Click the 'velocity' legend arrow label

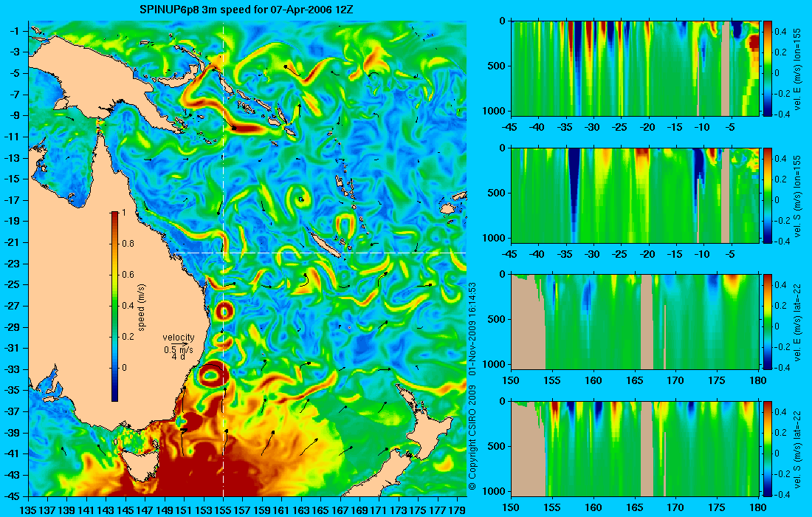coord(179,338)
